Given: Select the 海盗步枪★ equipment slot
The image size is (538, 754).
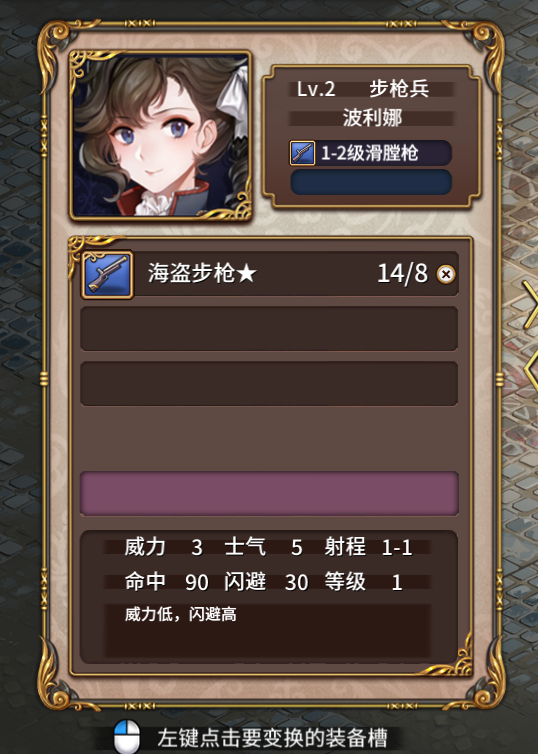Looking at the screenshot, I should coord(269,274).
